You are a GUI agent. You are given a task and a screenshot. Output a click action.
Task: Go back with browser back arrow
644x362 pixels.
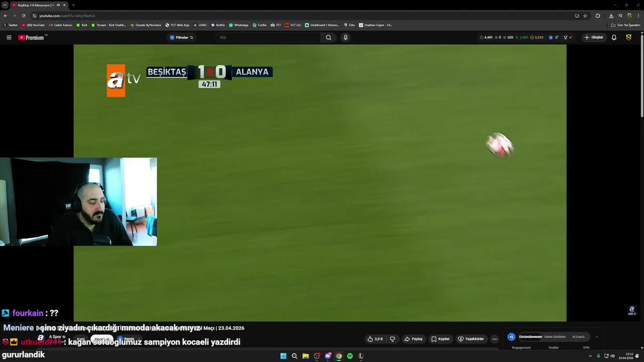click(6, 16)
